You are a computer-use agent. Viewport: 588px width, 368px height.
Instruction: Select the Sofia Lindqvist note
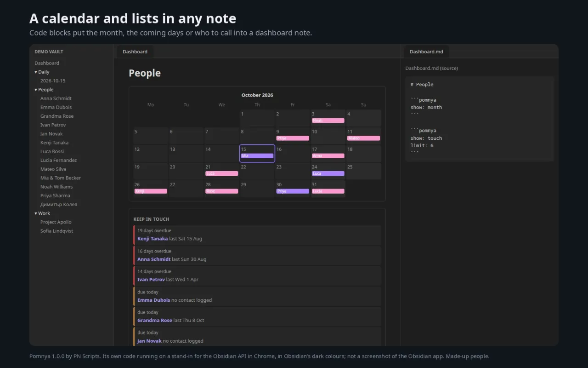point(57,231)
